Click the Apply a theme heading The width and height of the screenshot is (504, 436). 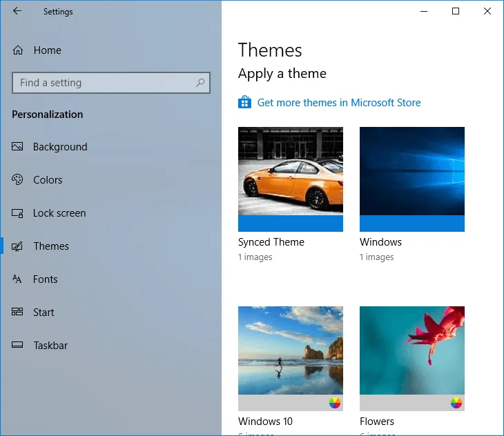click(x=282, y=74)
